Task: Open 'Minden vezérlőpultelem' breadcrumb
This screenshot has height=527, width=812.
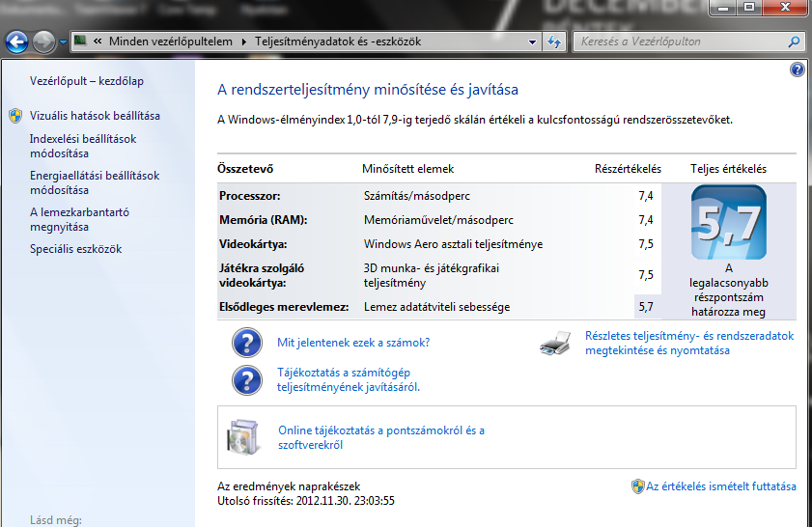Action: pos(170,42)
